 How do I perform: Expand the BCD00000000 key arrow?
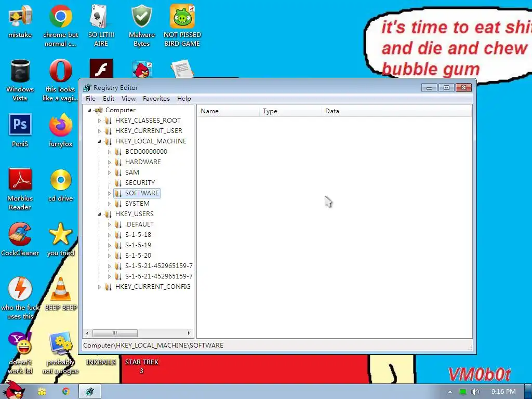coord(109,152)
